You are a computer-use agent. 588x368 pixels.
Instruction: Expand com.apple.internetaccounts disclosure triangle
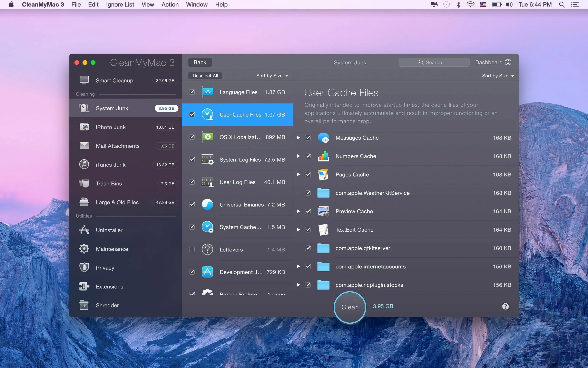click(x=298, y=267)
